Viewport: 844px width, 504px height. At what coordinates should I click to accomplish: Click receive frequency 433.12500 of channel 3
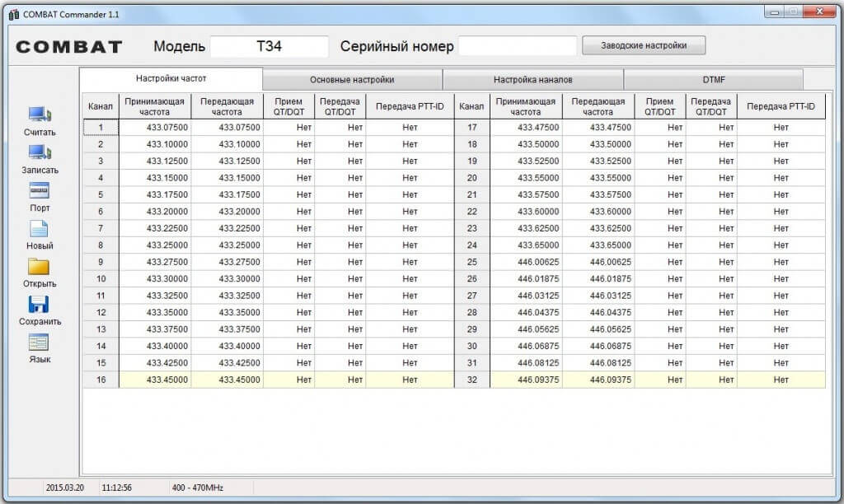[x=155, y=161]
